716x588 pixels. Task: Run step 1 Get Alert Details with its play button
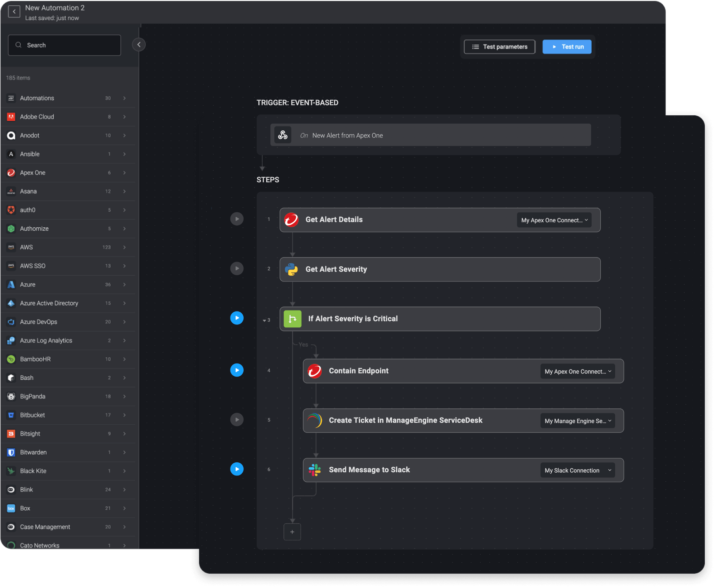tap(237, 218)
